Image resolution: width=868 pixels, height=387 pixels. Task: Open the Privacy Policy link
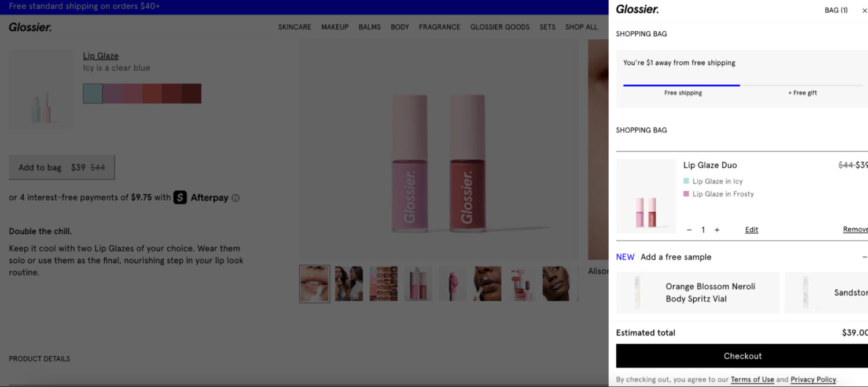tap(813, 379)
